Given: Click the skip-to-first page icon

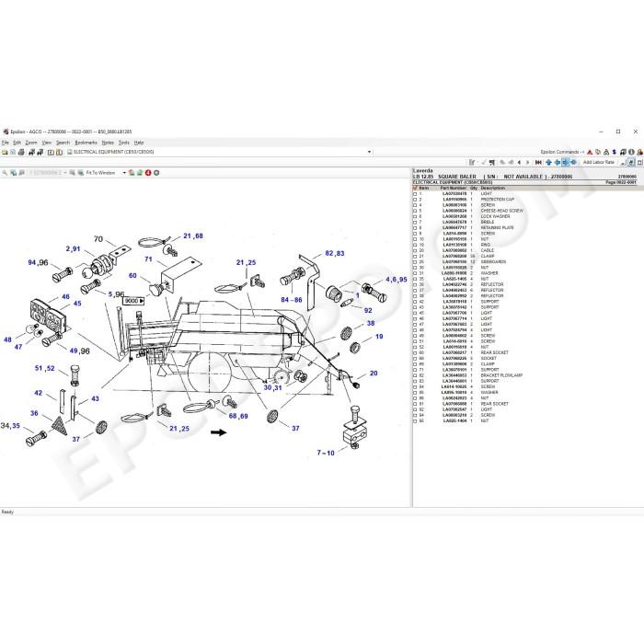Looking at the screenshot, I should [538, 163].
